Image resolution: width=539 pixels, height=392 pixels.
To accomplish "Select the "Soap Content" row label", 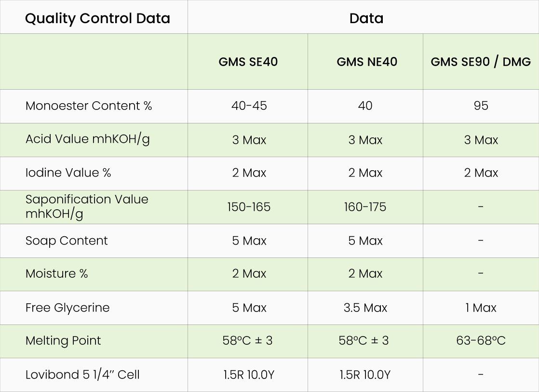I will [67, 241].
